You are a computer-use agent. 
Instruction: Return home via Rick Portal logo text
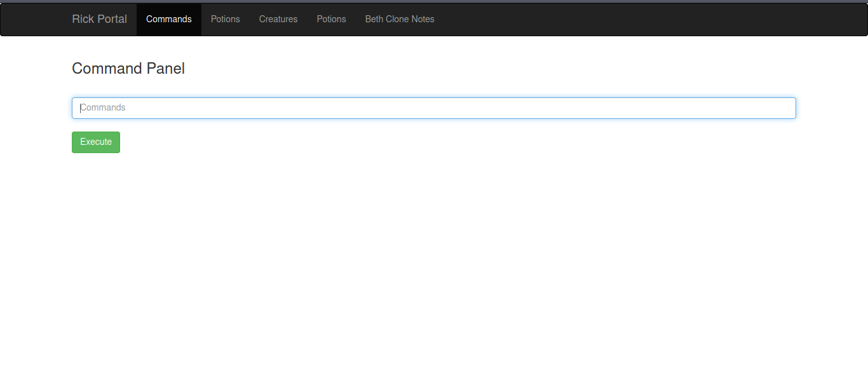pos(99,19)
